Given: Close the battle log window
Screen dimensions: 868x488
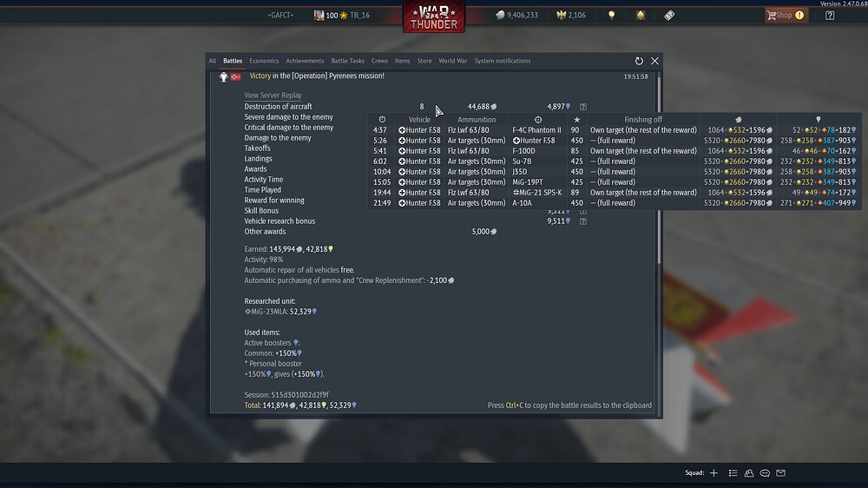Looking at the screenshot, I should click(x=654, y=61).
